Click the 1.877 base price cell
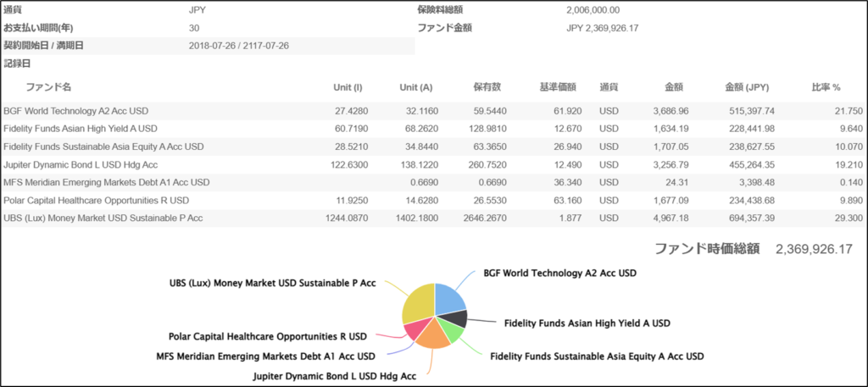Viewport: 868px width, 387px height. pyautogui.click(x=571, y=218)
